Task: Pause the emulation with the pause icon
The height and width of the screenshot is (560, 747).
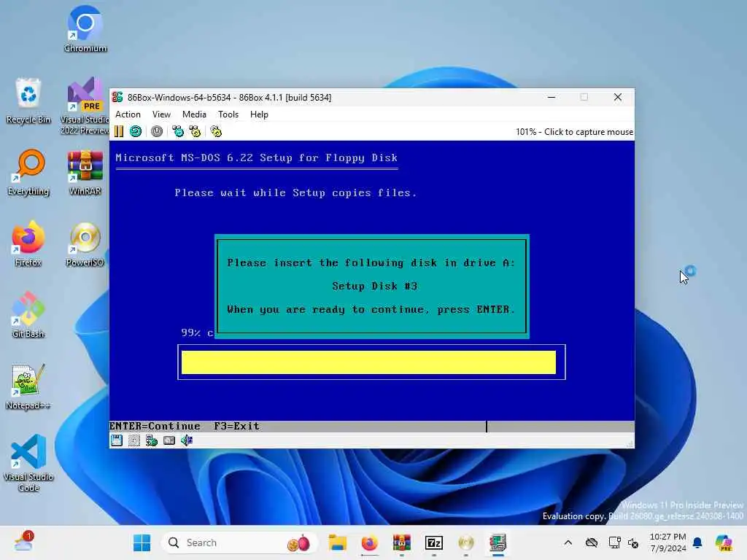Action: coord(119,131)
